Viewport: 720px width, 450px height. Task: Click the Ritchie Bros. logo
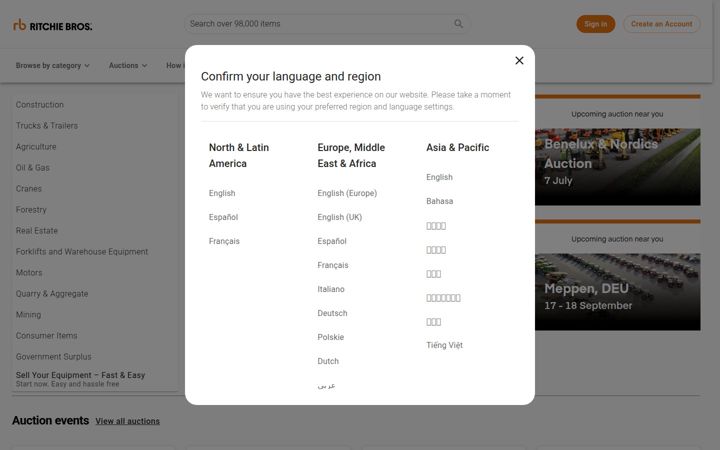pos(52,26)
